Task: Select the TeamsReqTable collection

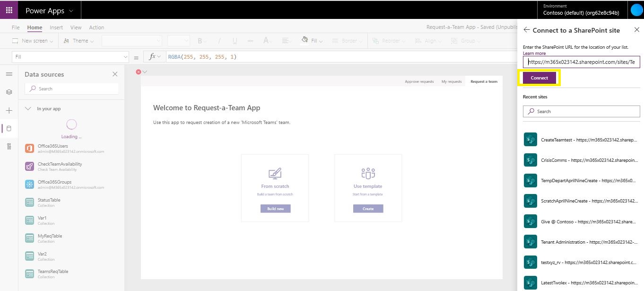Action: (71, 274)
